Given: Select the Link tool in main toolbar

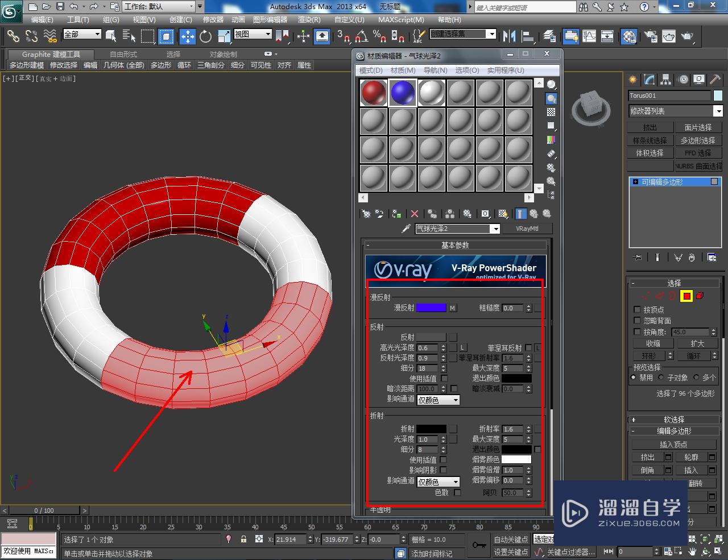Looking at the screenshot, I should tap(13, 36).
